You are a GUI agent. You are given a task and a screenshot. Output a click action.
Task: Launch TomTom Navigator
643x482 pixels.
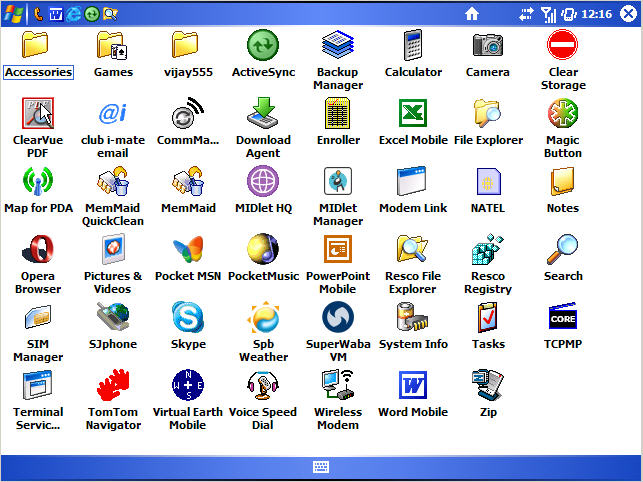click(x=113, y=400)
